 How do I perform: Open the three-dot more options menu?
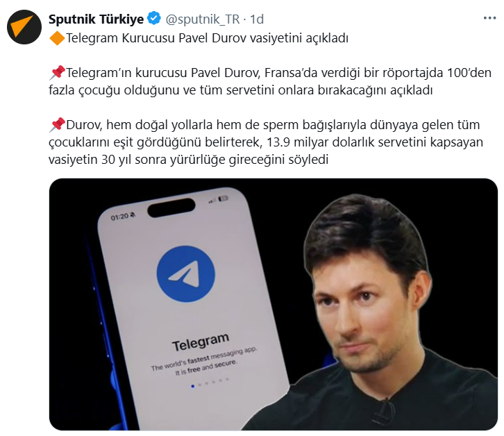coord(490,18)
